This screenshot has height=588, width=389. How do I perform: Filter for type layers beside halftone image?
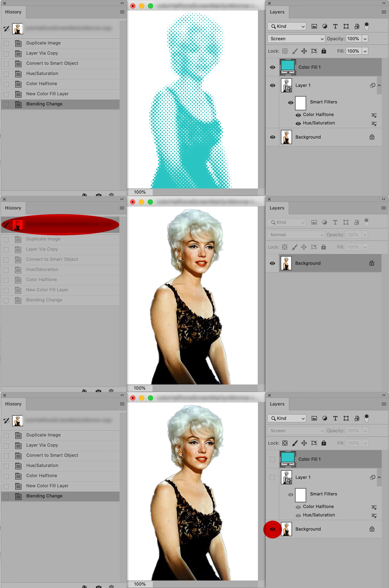[335, 26]
